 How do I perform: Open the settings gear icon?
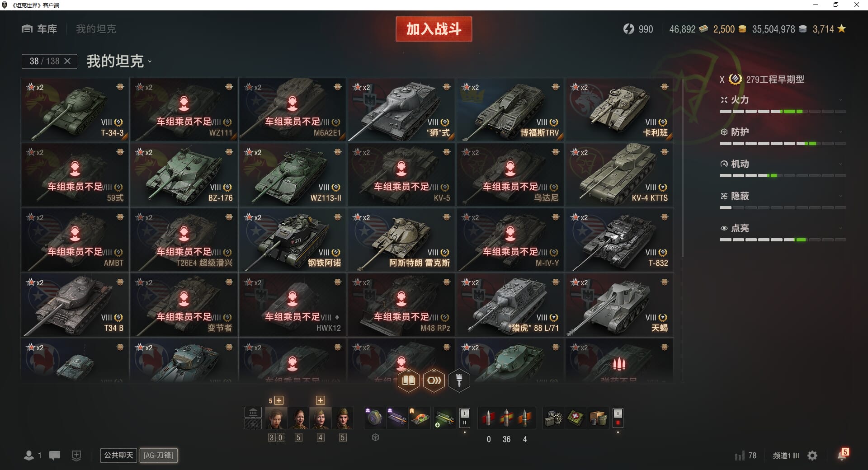tap(812, 456)
